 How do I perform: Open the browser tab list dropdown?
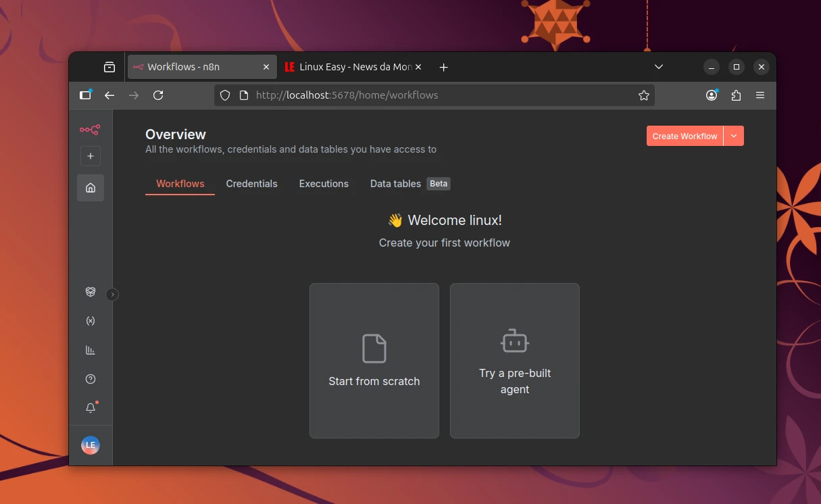(x=659, y=67)
